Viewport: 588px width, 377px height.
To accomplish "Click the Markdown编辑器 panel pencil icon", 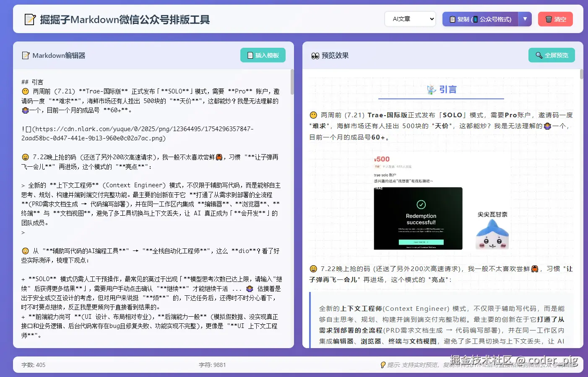I will (26, 56).
